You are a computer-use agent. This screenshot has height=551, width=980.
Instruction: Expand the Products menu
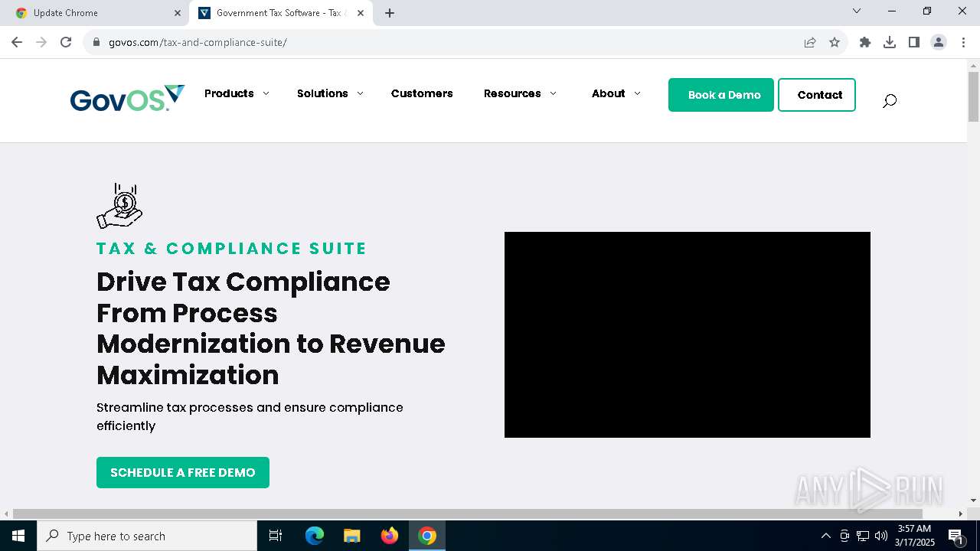pyautogui.click(x=237, y=93)
